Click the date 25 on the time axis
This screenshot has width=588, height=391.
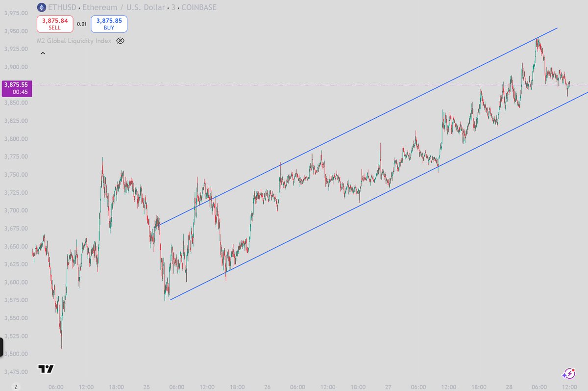click(147, 387)
